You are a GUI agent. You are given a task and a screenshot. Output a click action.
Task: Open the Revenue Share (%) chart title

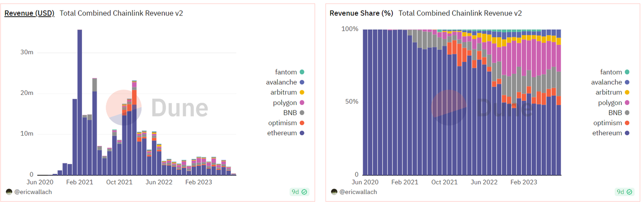coord(361,14)
